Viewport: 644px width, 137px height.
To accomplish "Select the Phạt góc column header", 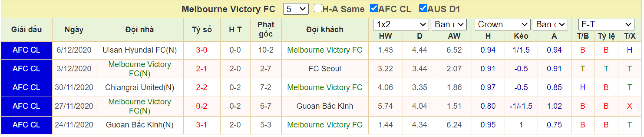I will pos(266,30).
